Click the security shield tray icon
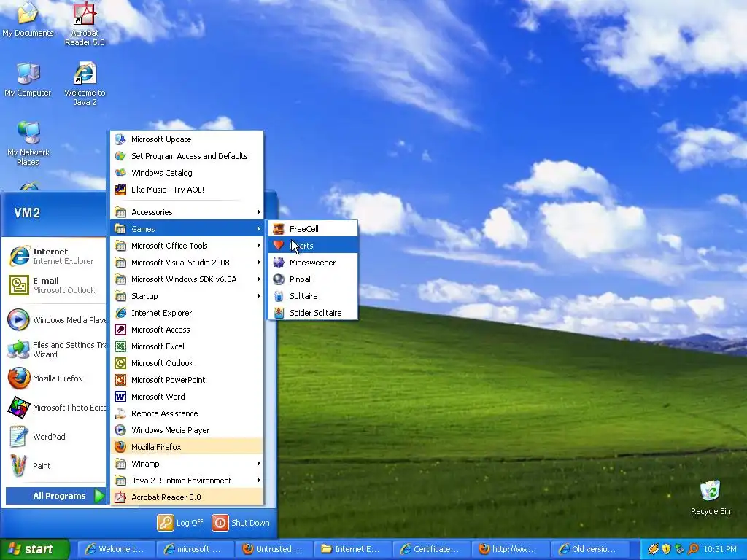Viewport: 747px width, 560px height. (x=666, y=550)
